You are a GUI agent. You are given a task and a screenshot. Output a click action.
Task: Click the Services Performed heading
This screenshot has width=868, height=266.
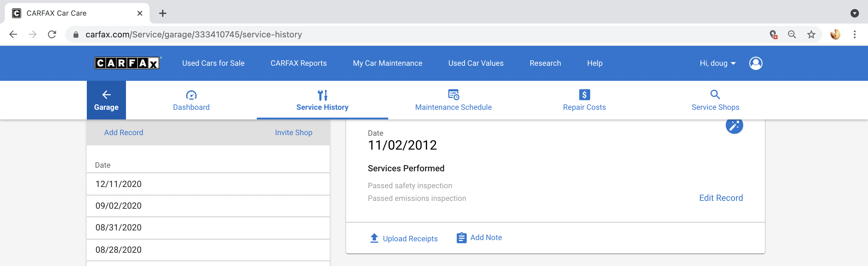pyautogui.click(x=406, y=168)
